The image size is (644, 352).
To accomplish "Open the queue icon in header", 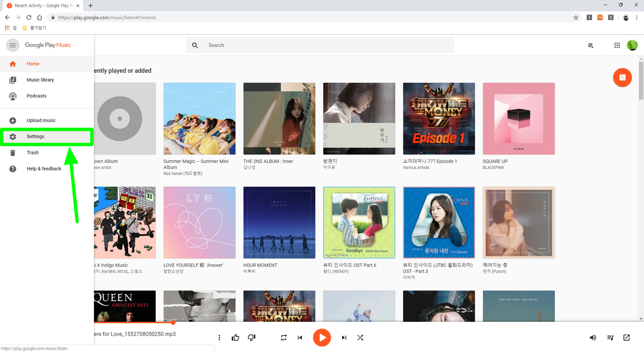I will pos(591,45).
